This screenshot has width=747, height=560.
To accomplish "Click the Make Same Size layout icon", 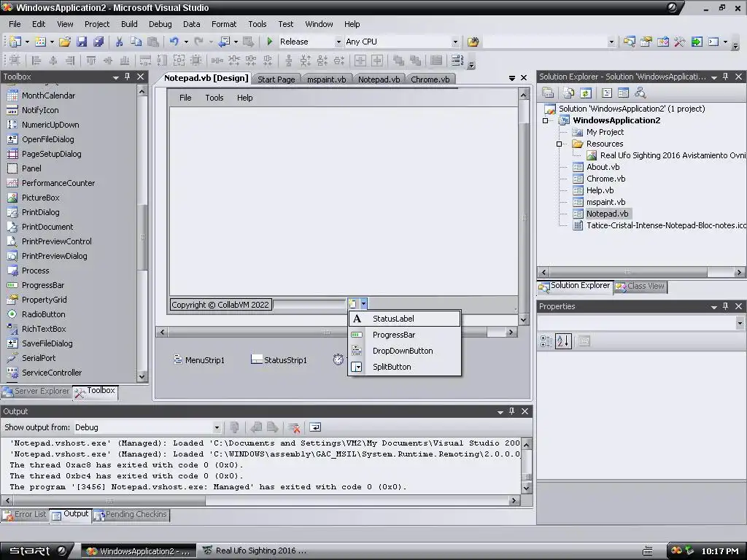I will pyautogui.click(x=179, y=61).
